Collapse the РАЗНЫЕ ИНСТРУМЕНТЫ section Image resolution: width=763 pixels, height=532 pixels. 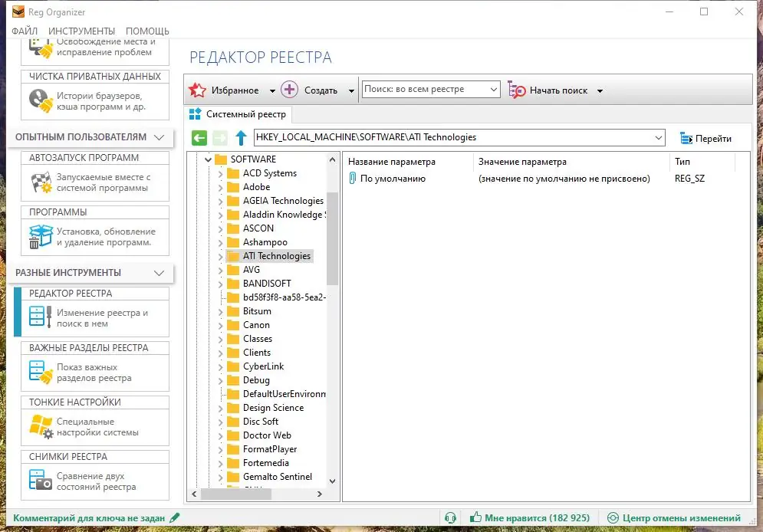pos(160,273)
